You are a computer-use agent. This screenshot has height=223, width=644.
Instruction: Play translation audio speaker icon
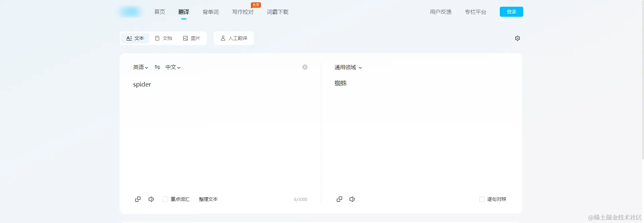coord(352,199)
